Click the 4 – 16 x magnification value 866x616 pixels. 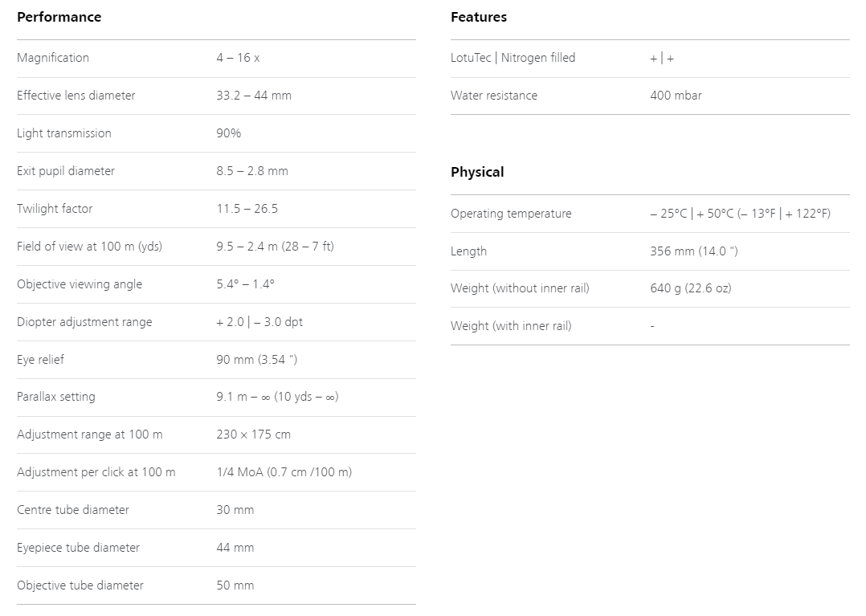click(x=238, y=58)
